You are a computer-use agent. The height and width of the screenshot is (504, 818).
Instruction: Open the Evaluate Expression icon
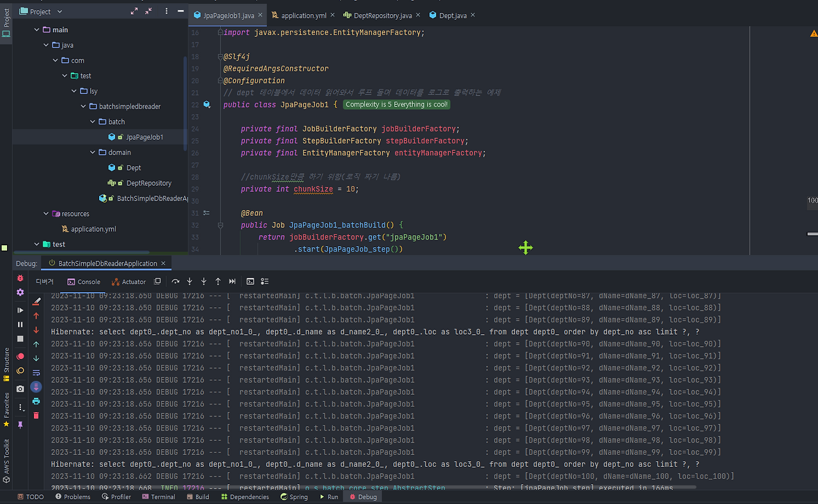tap(251, 281)
